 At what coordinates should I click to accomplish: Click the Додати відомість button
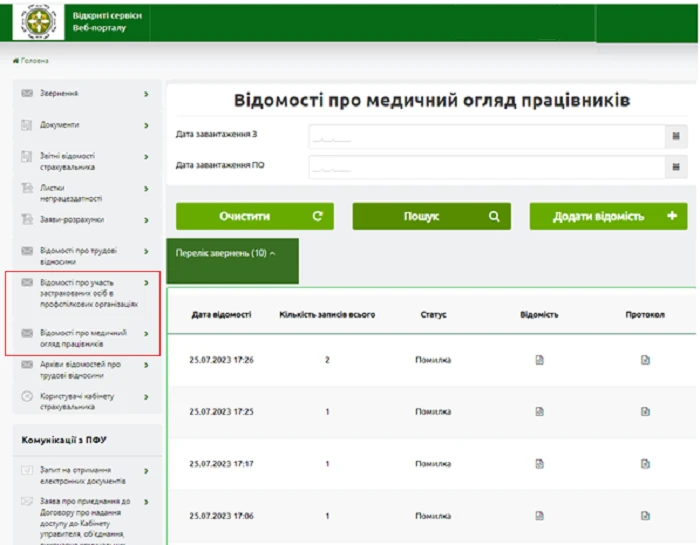point(608,216)
